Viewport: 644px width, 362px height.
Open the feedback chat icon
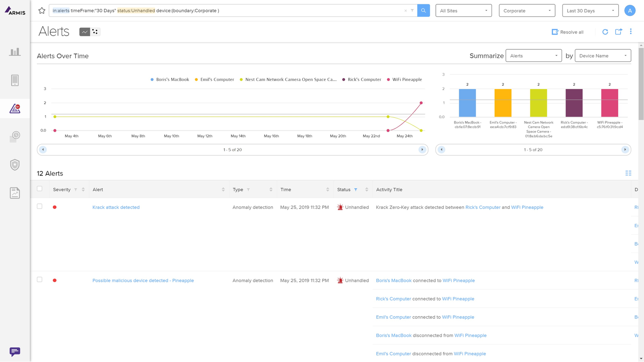point(15,352)
